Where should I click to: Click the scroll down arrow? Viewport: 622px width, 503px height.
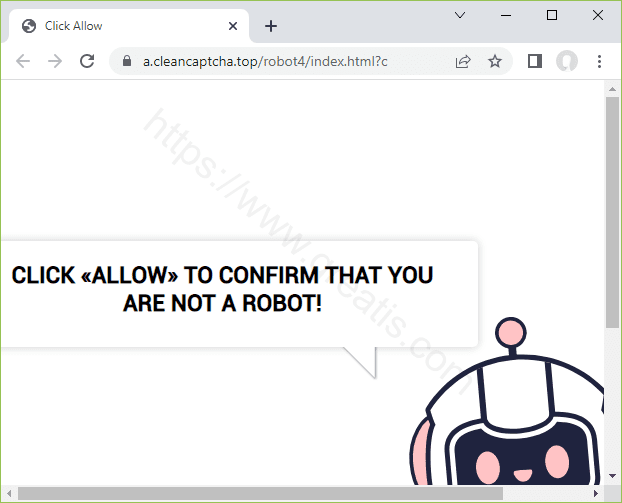click(x=612, y=476)
